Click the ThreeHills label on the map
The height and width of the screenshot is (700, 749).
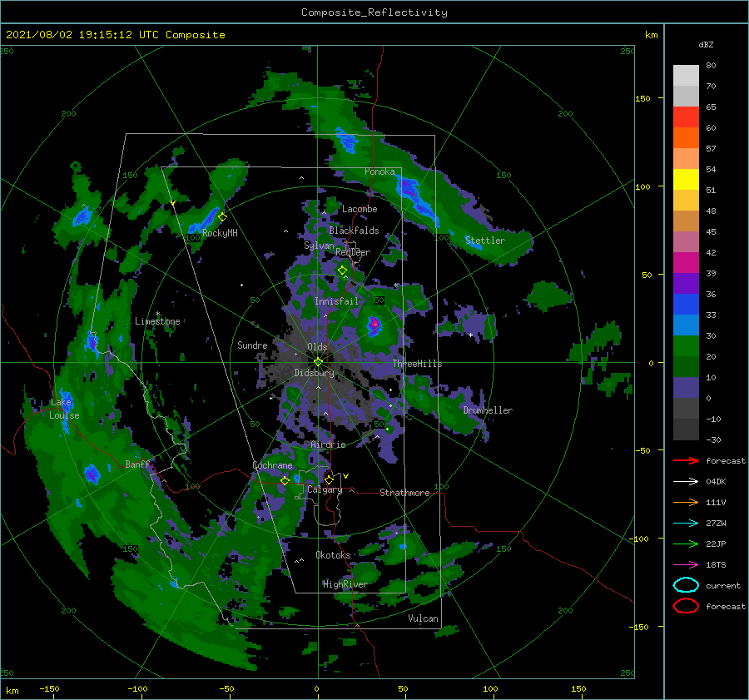tap(418, 364)
